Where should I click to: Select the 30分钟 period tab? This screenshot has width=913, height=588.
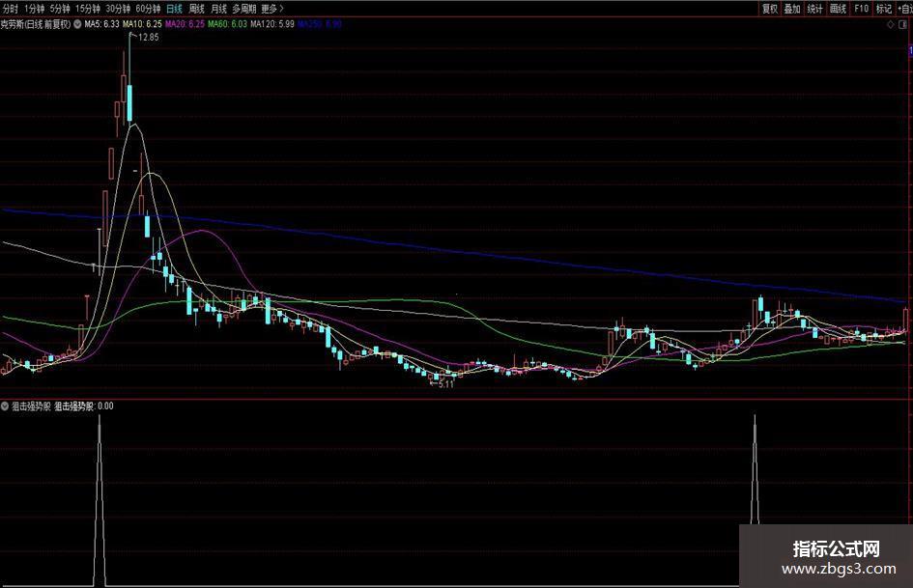tap(118, 9)
